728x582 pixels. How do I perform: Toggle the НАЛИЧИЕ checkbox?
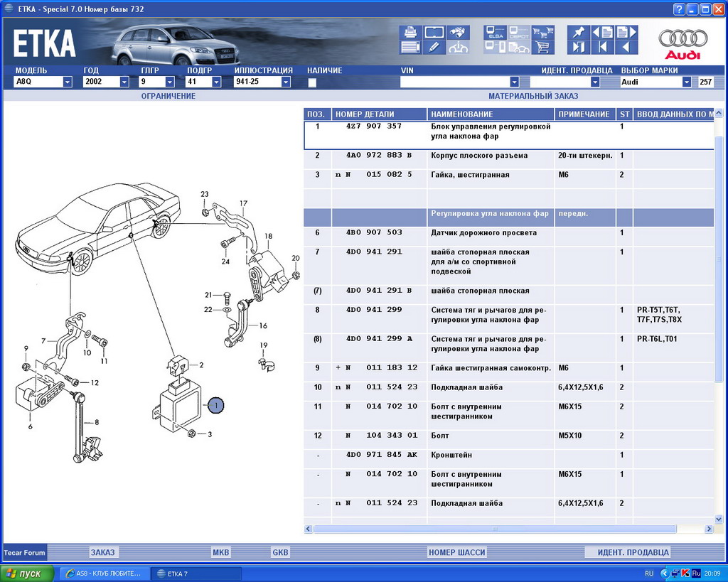pyautogui.click(x=312, y=82)
